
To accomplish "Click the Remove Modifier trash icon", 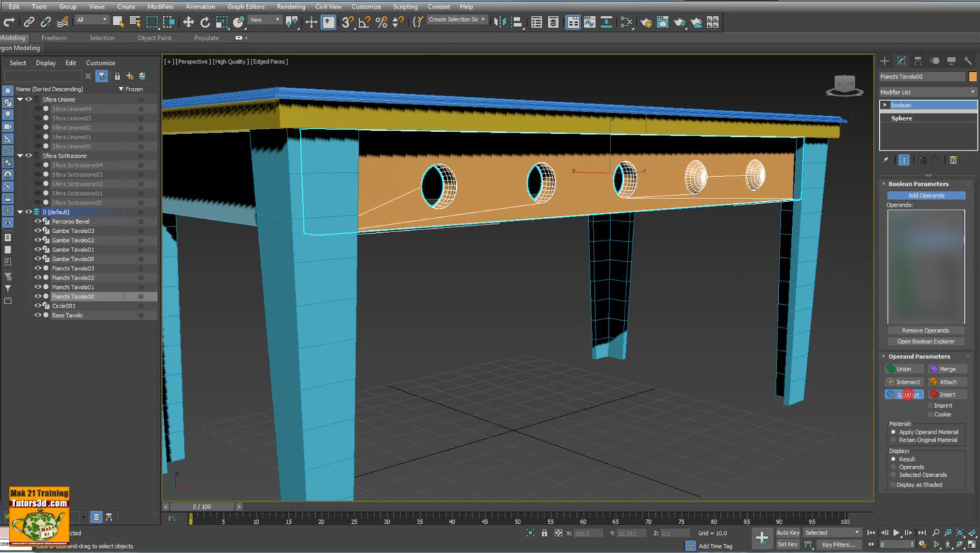I will tap(935, 161).
